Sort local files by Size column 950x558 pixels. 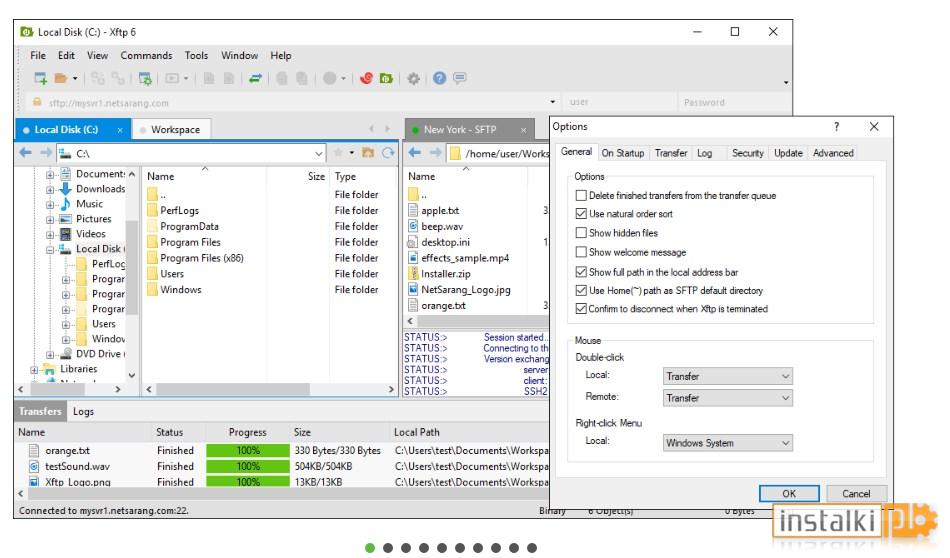pyautogui.click(x=297, y=176)
